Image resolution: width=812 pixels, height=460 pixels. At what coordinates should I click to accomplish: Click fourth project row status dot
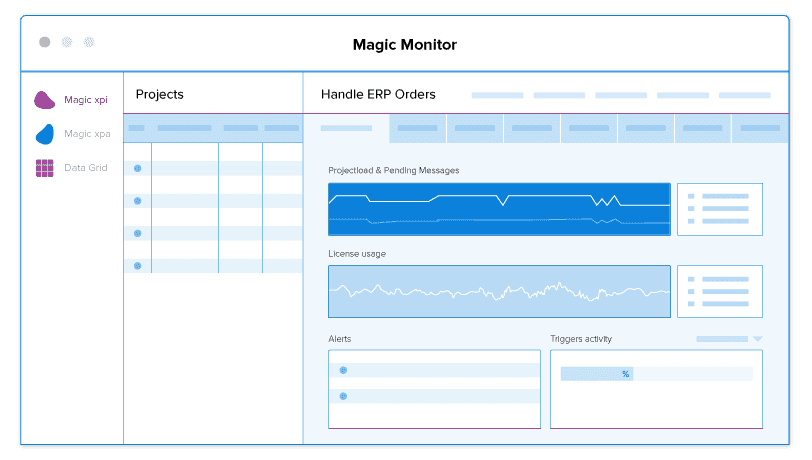point(137,266)
